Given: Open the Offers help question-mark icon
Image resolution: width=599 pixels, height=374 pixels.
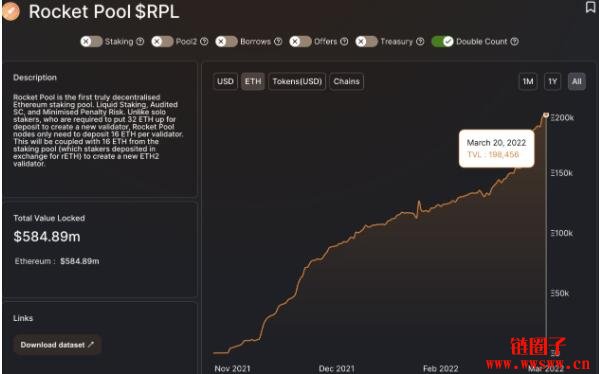Looking at the screenshot, I should coord(344,41).
